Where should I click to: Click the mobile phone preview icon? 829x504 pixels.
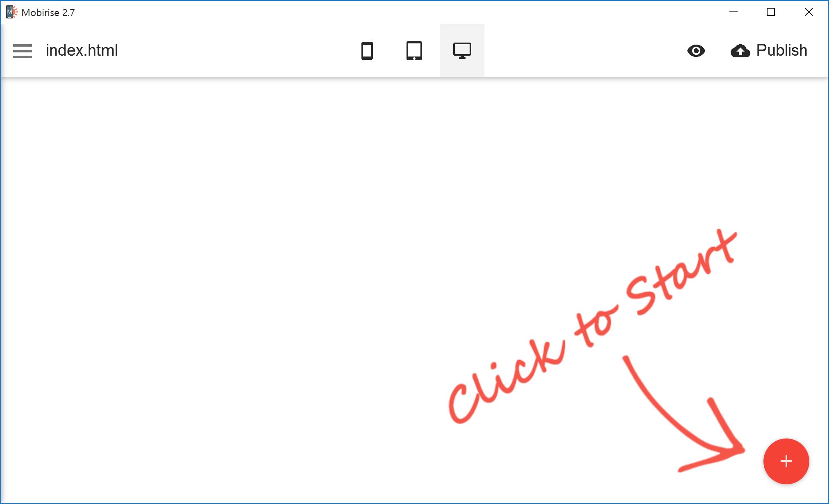point(366,50)
